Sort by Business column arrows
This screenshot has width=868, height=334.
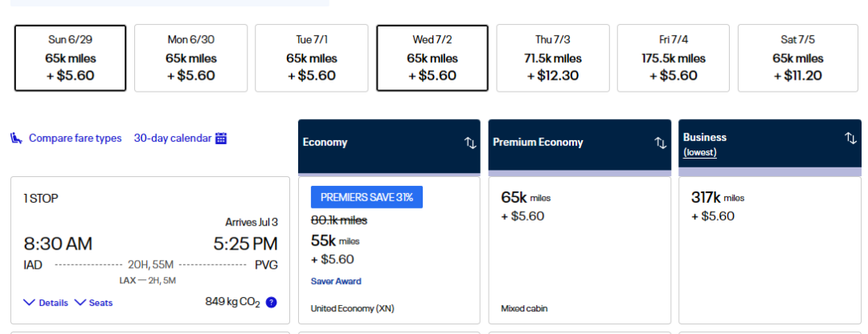click(x=850, y=138)
